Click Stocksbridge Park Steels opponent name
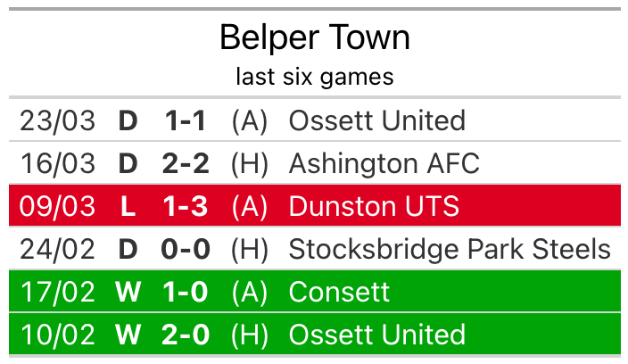This screenshot has height=364, width=628. tap(450, 249)
